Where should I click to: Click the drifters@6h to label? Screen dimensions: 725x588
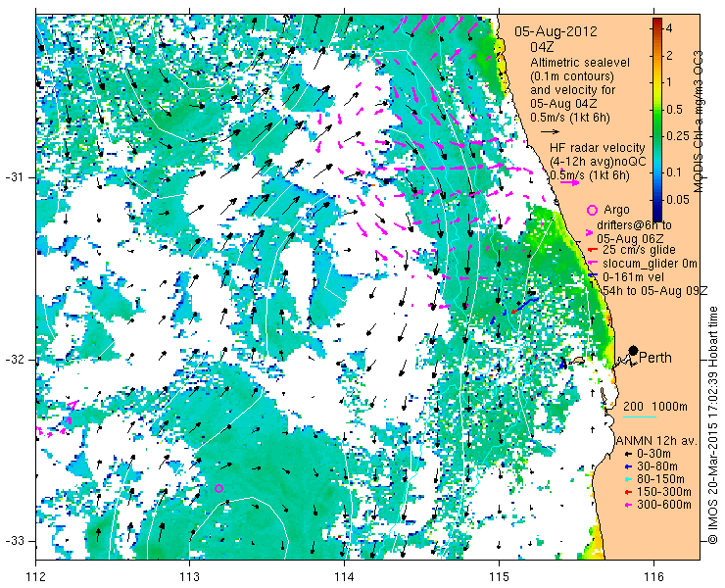634,225
